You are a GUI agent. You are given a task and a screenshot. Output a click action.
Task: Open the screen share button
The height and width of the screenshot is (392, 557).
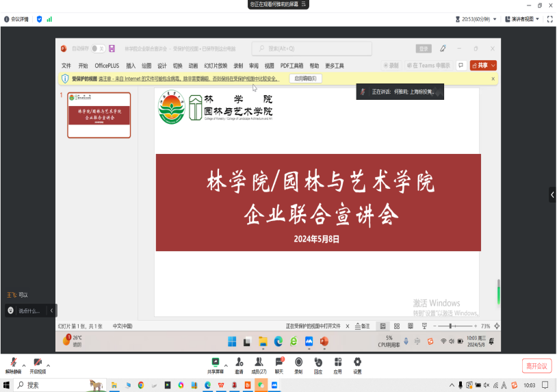(215, 363)
